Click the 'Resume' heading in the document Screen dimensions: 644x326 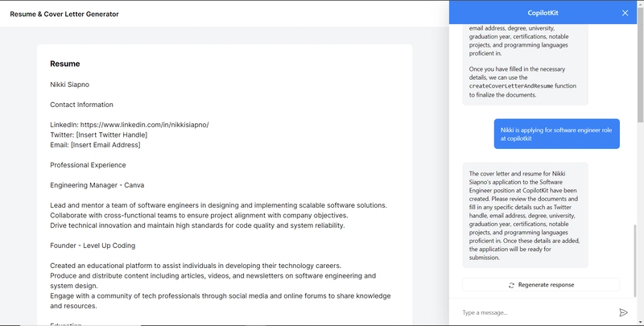tap(65, 64)
